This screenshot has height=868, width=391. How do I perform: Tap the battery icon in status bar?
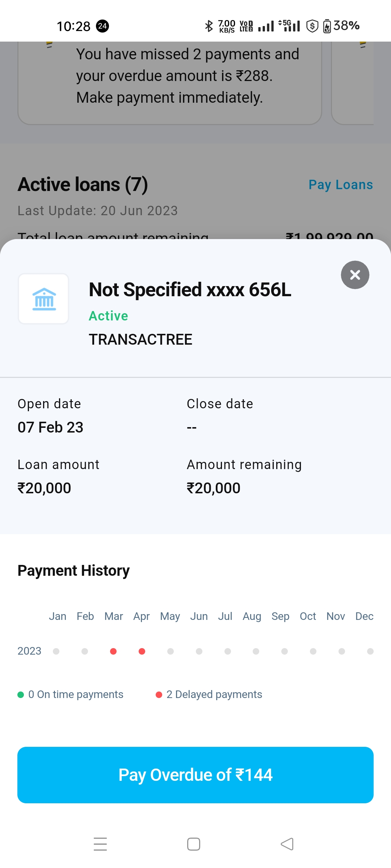(327, 26)
